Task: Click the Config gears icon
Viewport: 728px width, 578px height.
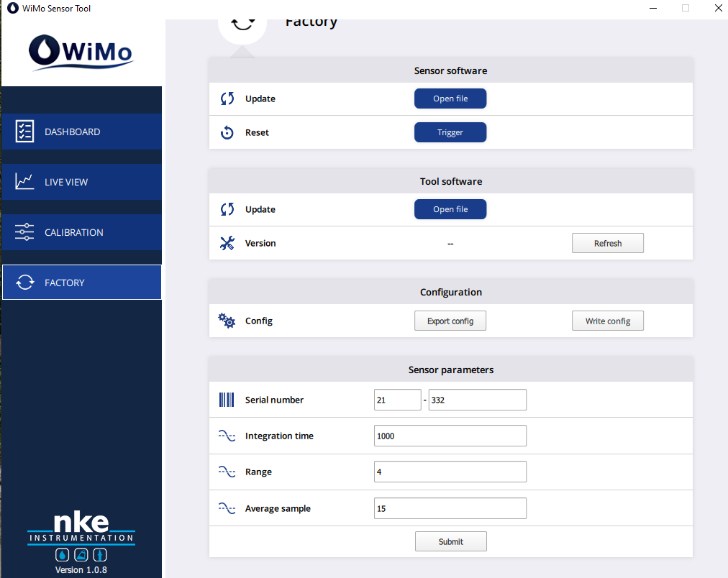Action: (227, 321)
